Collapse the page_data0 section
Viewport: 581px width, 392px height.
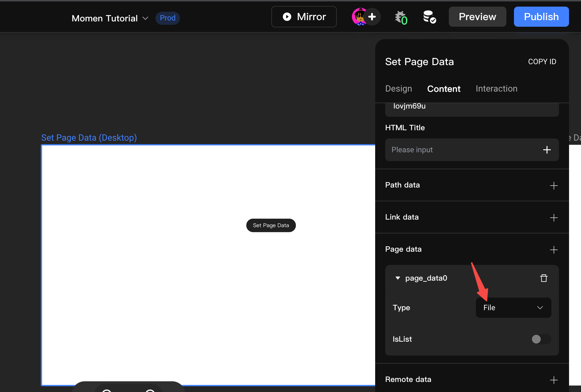tap(398, 278)
